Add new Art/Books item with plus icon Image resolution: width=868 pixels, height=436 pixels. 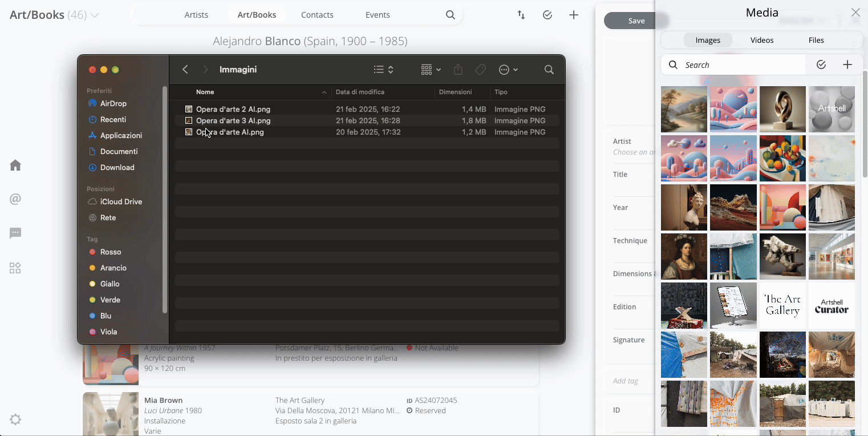pos(574,15)
